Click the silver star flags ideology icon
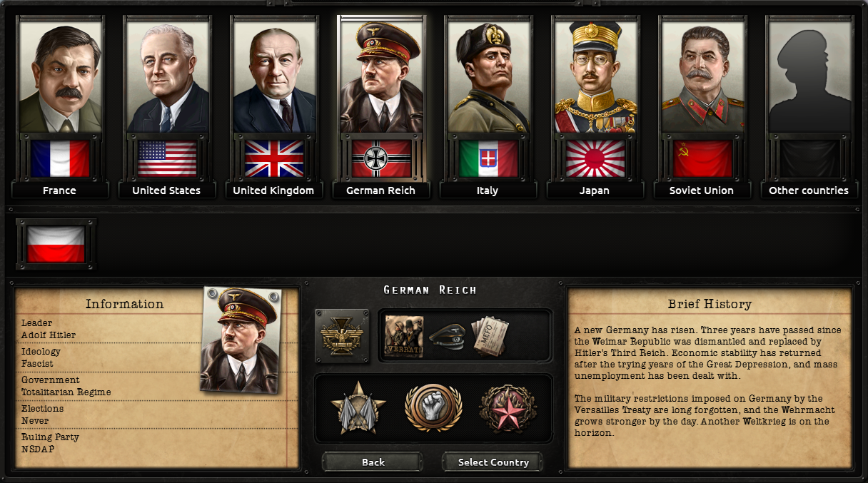 click(358, 408)
